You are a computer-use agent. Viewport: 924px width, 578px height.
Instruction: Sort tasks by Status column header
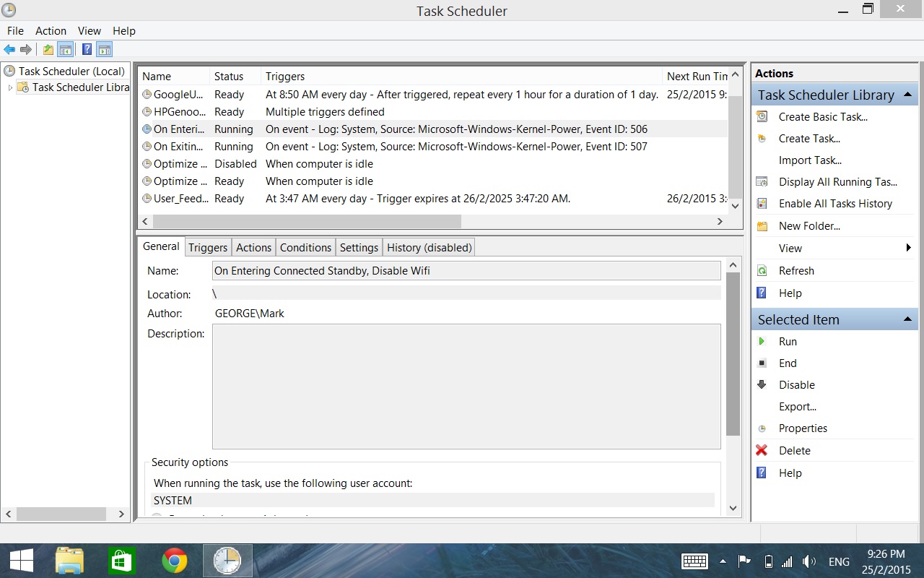click(x=229, y=77)
